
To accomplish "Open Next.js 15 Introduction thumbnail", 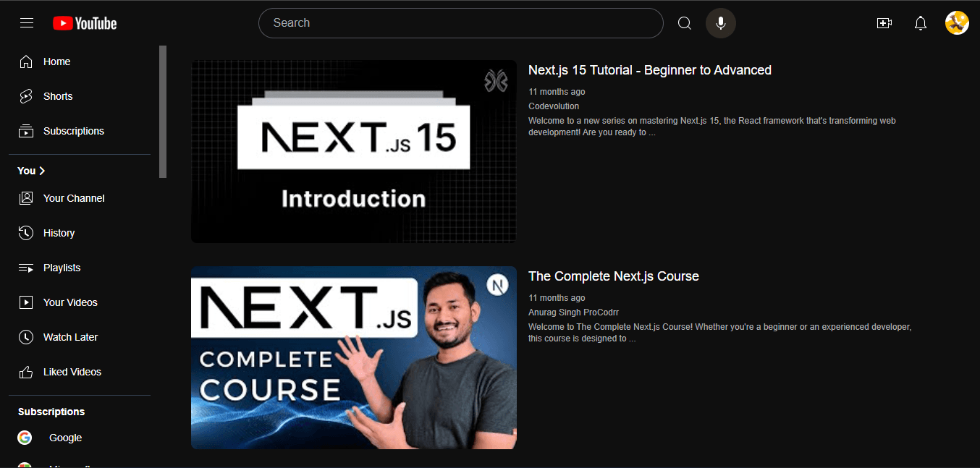I will click(353, 151).
